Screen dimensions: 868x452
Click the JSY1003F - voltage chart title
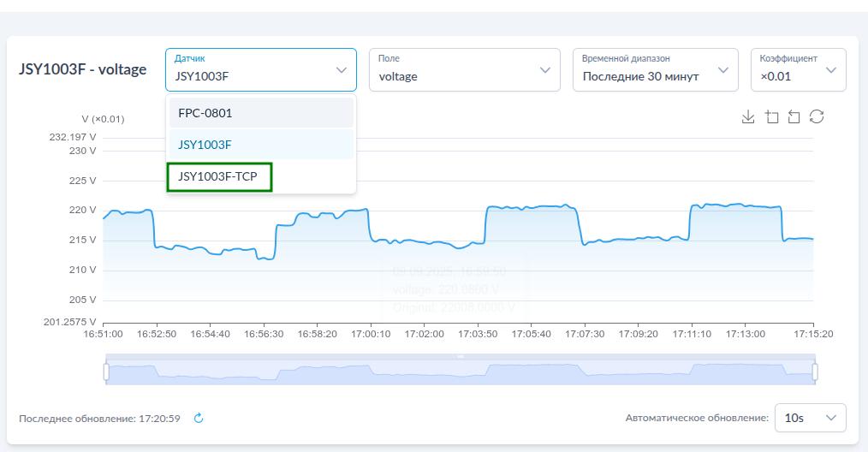83,69
